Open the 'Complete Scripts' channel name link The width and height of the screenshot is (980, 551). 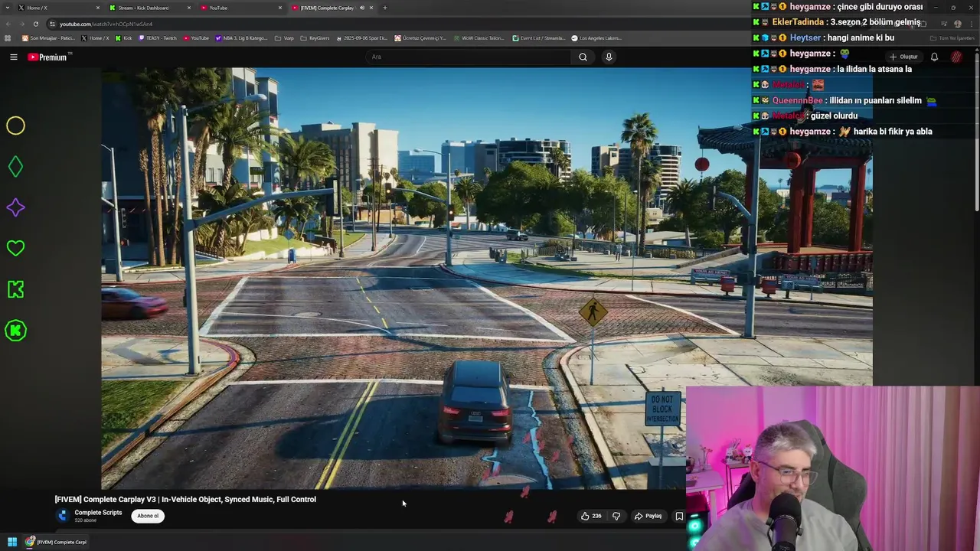98,513
